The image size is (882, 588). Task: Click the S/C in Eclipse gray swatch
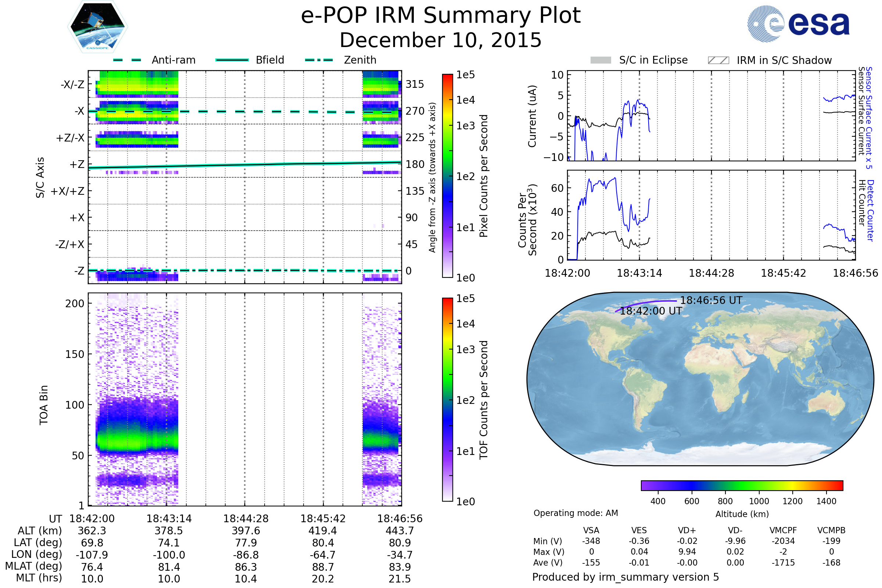point(600,60)
